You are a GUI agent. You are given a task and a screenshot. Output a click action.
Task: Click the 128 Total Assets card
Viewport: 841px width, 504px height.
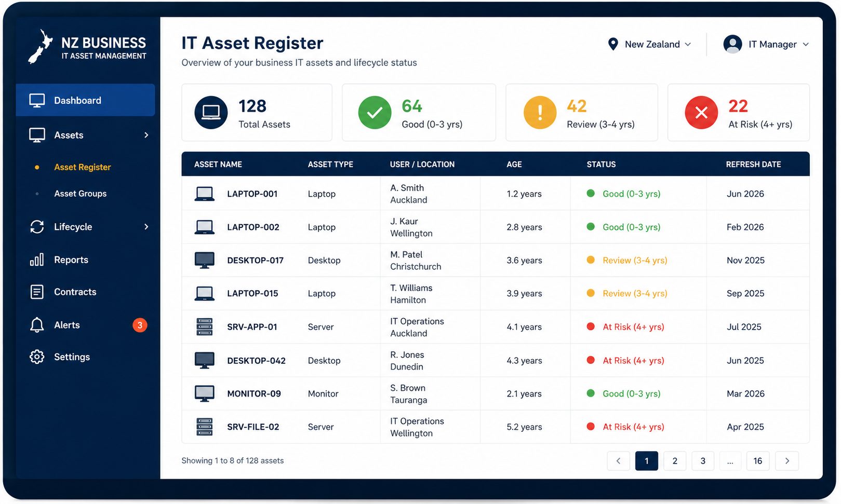point(257,113)
